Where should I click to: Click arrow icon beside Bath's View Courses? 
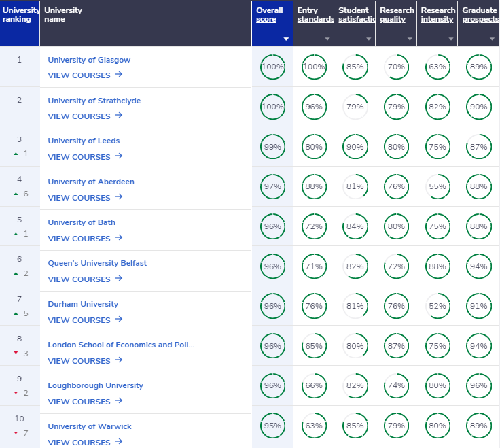pos(119,238)
